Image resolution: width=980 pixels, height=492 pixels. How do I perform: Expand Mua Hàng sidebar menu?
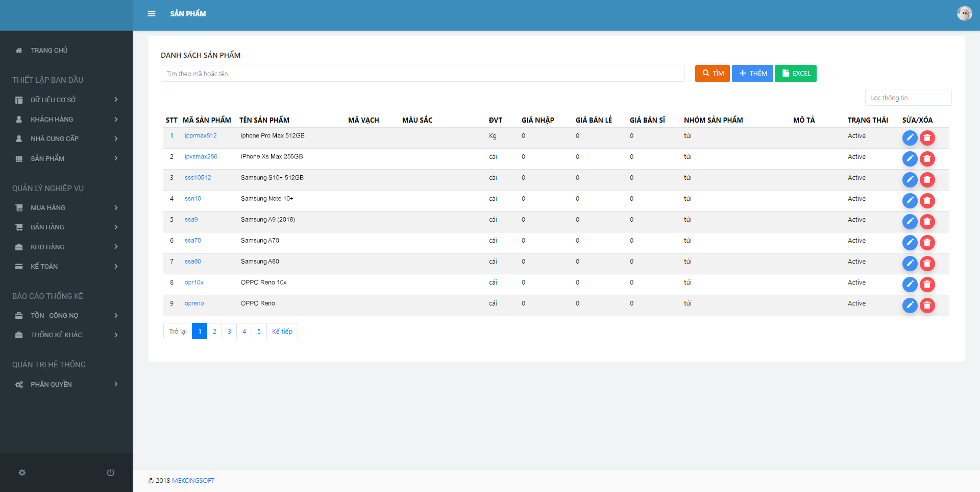coord(66,207)
